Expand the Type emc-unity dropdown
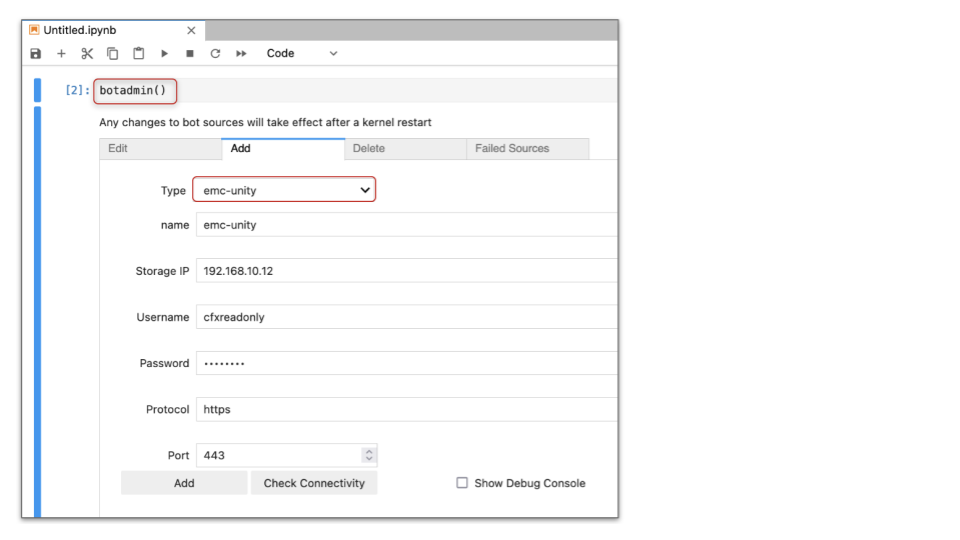The width and height of the screenshot is (960, 540). 284,190
